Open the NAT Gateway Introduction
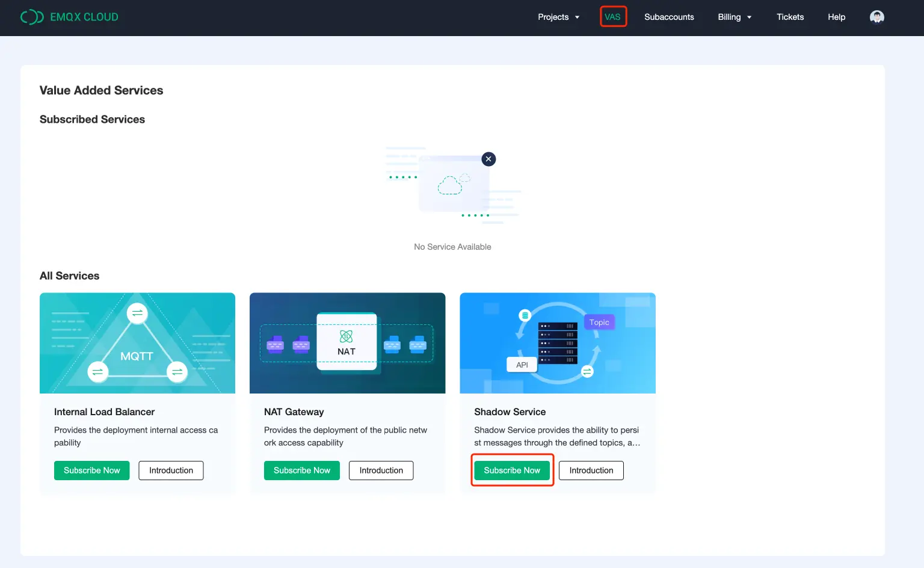 click(381, 470)
